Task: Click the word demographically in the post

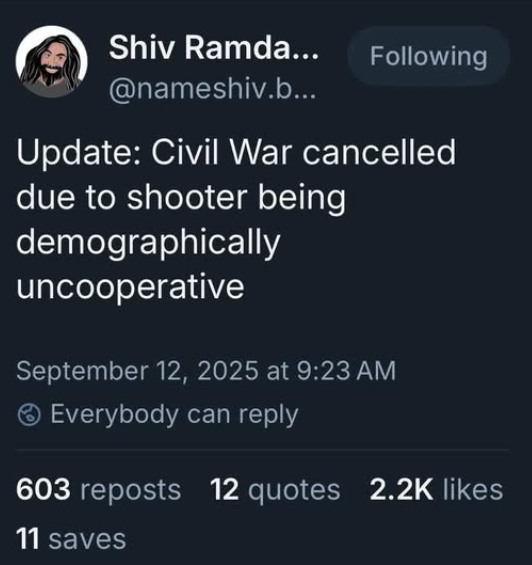Action: [148, 242]
